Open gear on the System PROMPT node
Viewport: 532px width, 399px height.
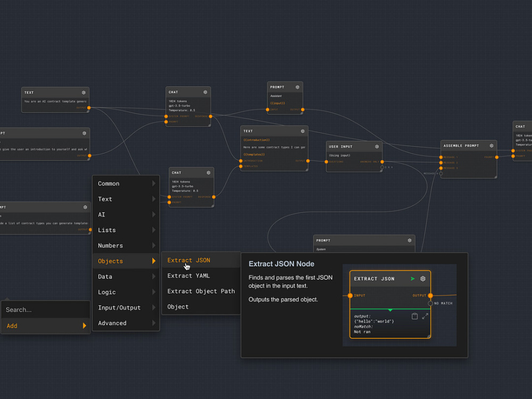pyautogui.click(x=410, y=240)
